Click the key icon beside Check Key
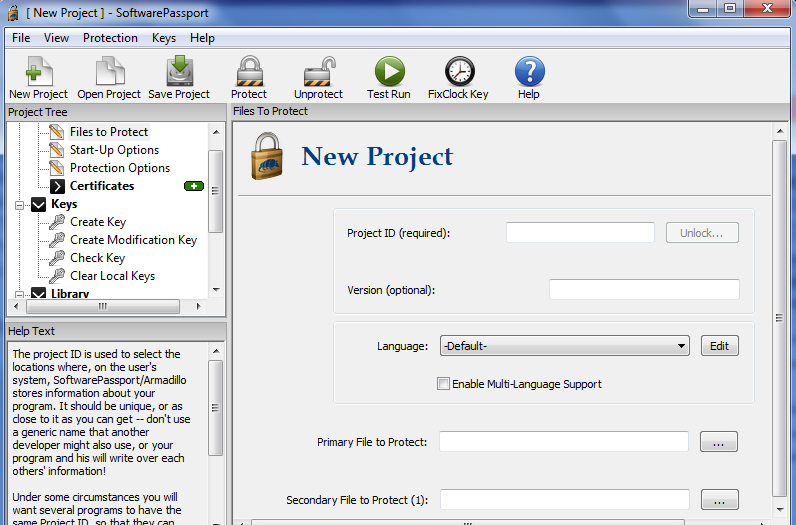The image size is (796, 525). tap(57, 258)
